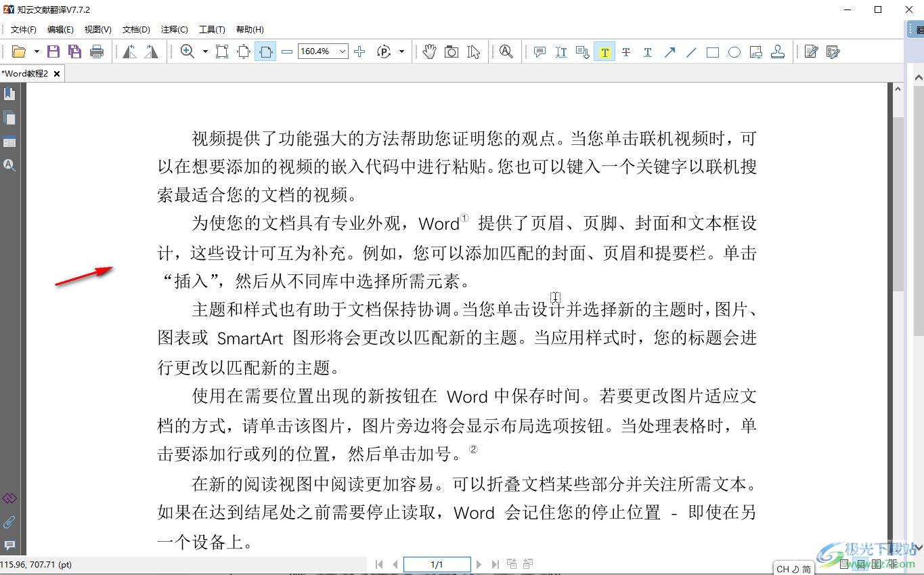Click the 1/1 page number field
This screenshot has width=924, height=575.
(x=437, y=564)
